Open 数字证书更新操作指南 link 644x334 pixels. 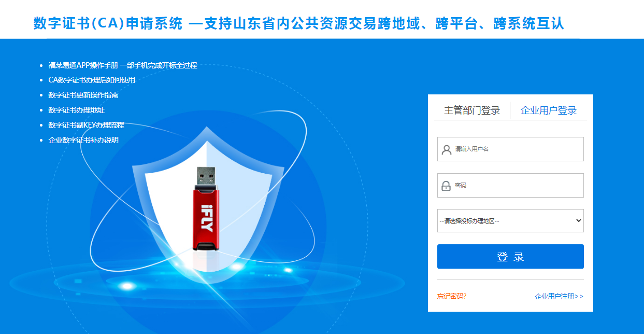(83, 95)
